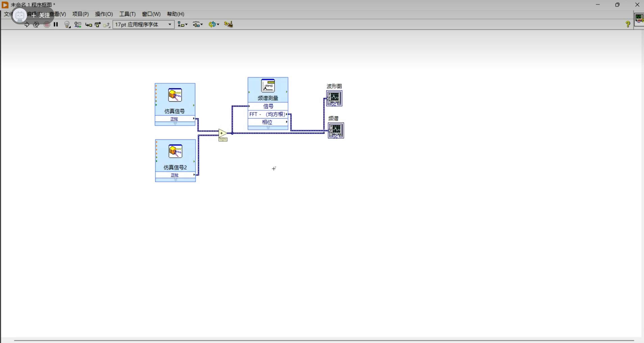Open the Distribute Objects dropdown

[x=198, y=25]
